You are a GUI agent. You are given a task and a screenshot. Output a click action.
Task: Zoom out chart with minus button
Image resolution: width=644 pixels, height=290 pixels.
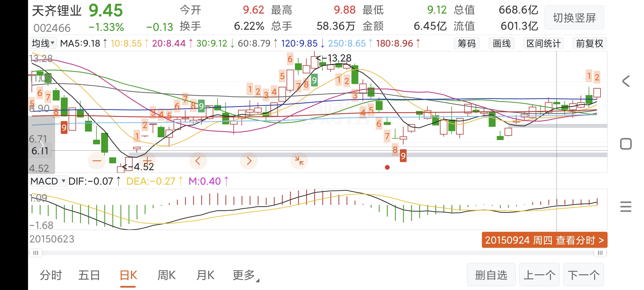pyautogui.click(x=97, y=161)
